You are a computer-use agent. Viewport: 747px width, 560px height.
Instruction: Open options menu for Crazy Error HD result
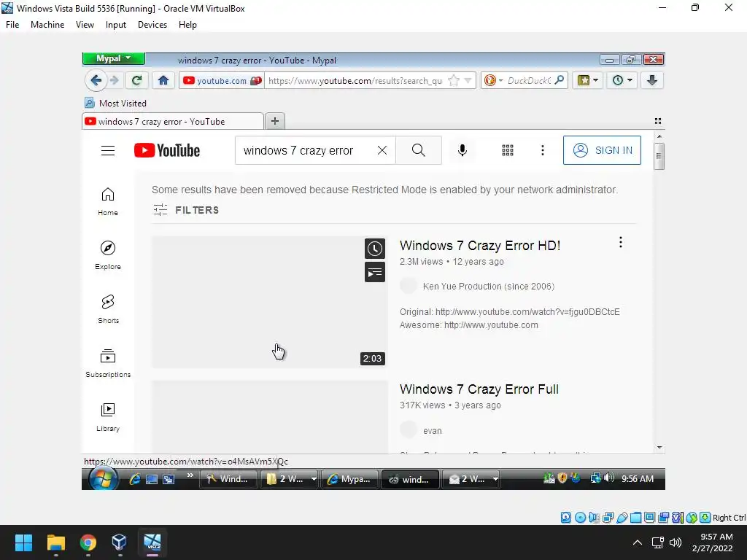click(x=620, y=242)
